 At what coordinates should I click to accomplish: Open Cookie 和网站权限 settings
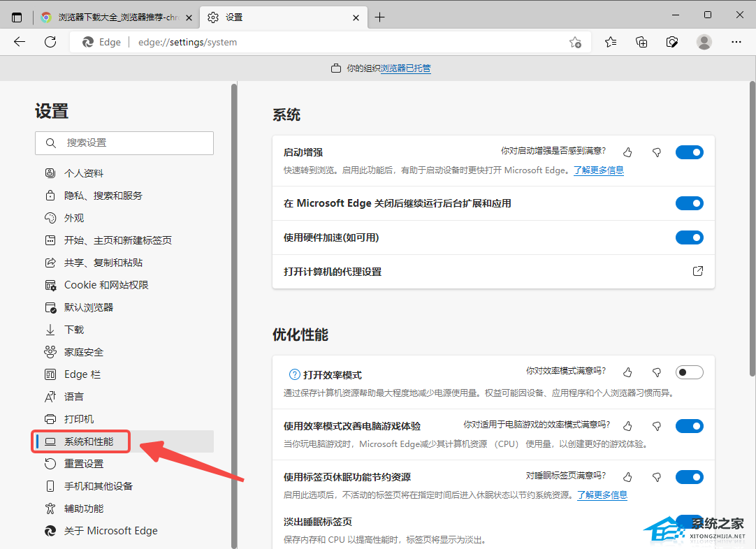pyautogui.click(x=124, y=285)
